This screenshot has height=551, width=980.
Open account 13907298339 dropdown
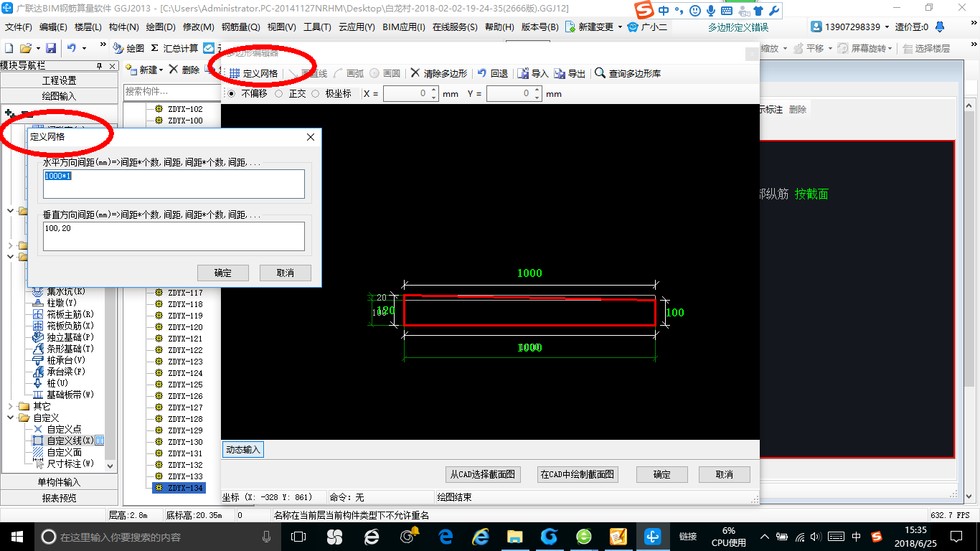point(886,27)
